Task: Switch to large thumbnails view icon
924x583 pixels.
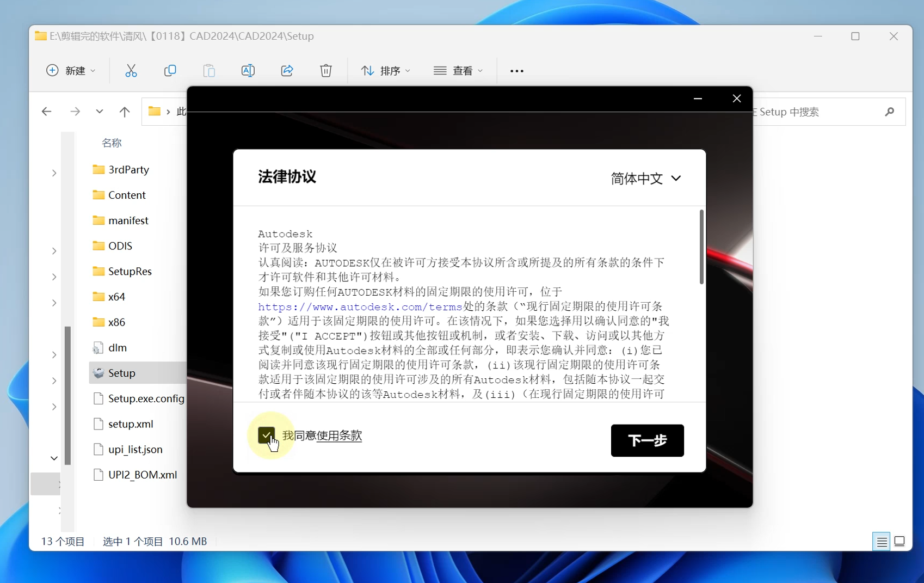Action: [x=900, y=542]
